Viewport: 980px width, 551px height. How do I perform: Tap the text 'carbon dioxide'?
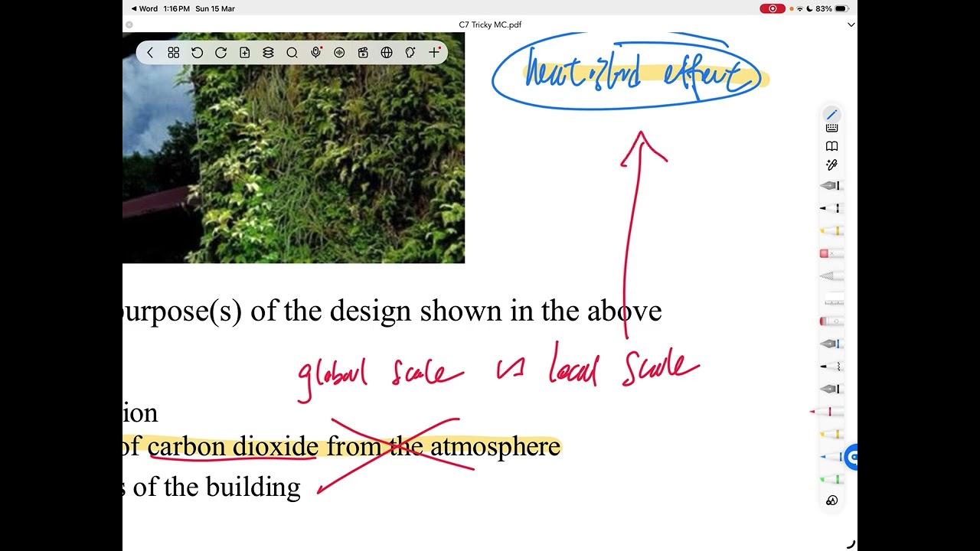tap(233, 446)
